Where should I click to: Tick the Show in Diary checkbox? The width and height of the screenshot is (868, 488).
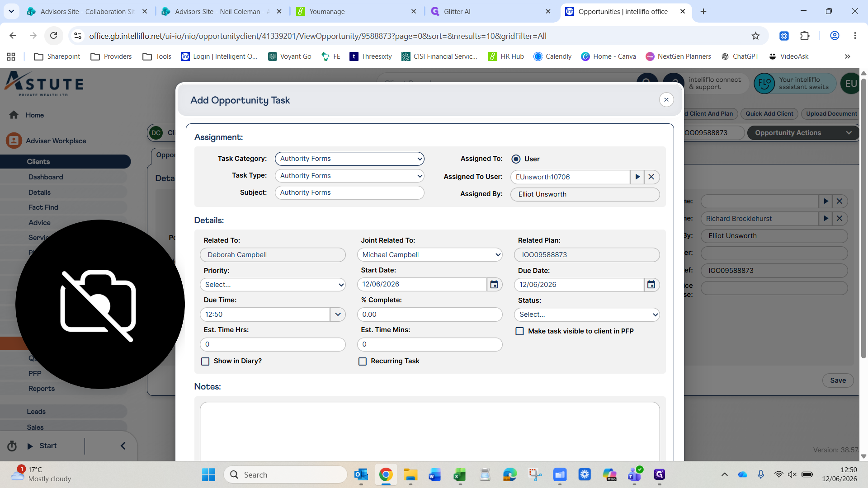pyautogui.click(x=205, y=361)
